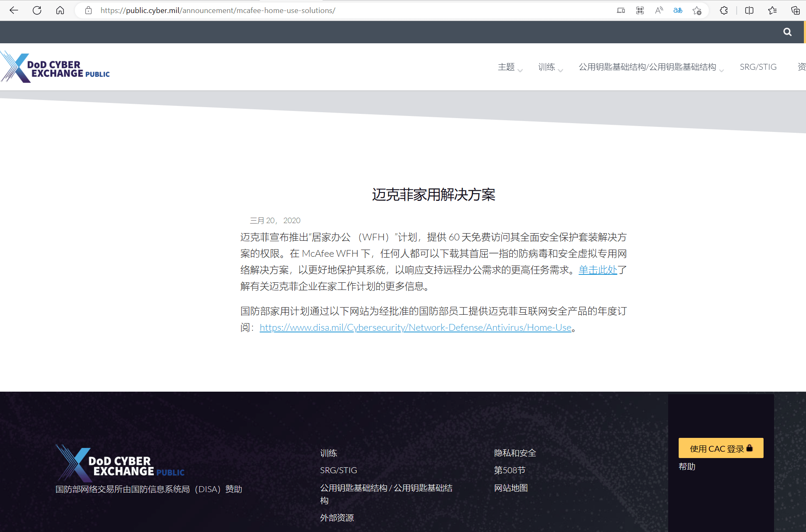View site info padlock icon
806x532 pixels.
[x=88, y=11]
